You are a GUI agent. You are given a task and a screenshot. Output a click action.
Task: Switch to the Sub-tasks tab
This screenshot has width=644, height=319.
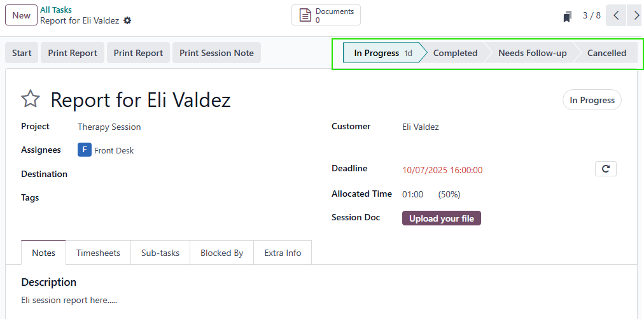coord(160,253)
